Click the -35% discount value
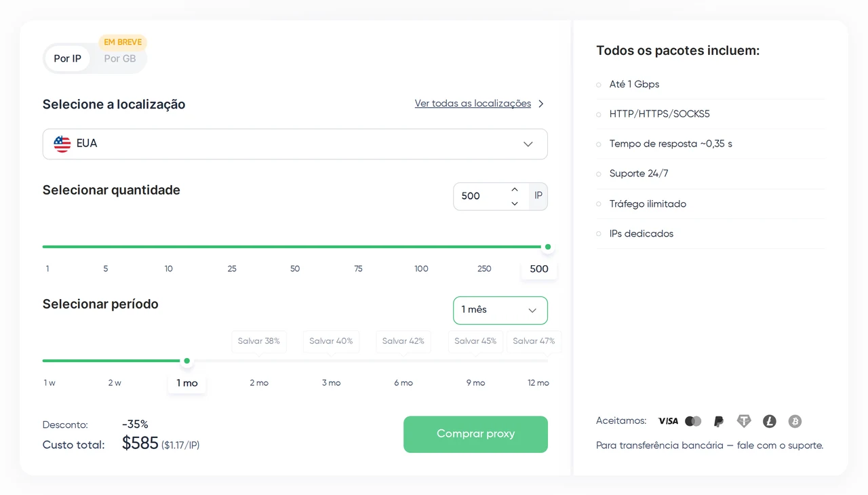868x495 pixels. (x=135, y=424)
